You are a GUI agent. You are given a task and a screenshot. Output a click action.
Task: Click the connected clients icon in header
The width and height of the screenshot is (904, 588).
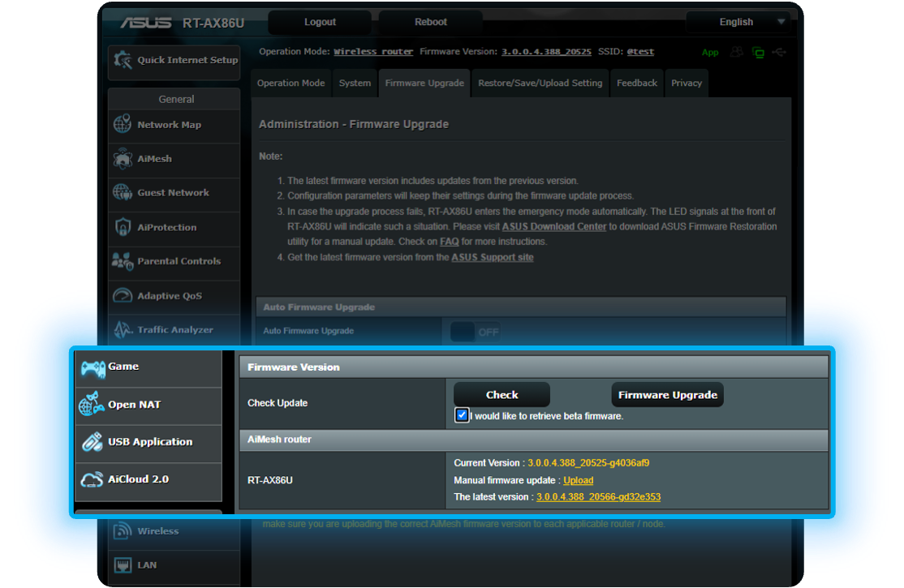737,51
